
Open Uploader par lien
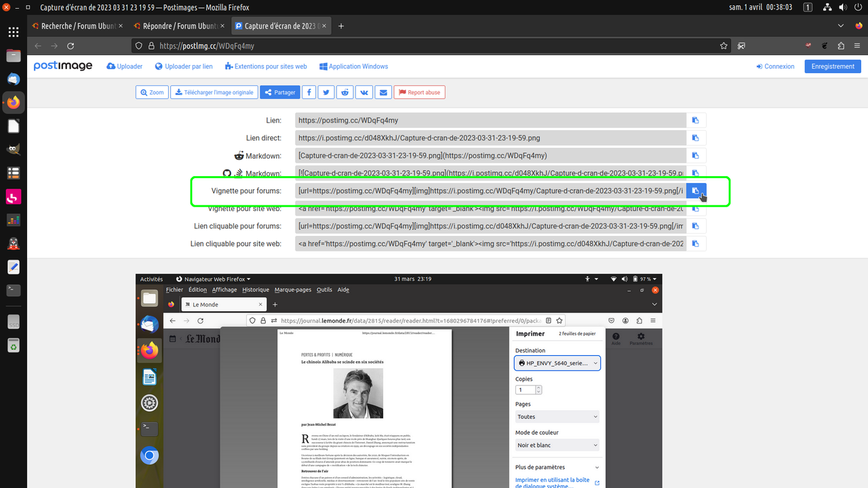point(184,66)
